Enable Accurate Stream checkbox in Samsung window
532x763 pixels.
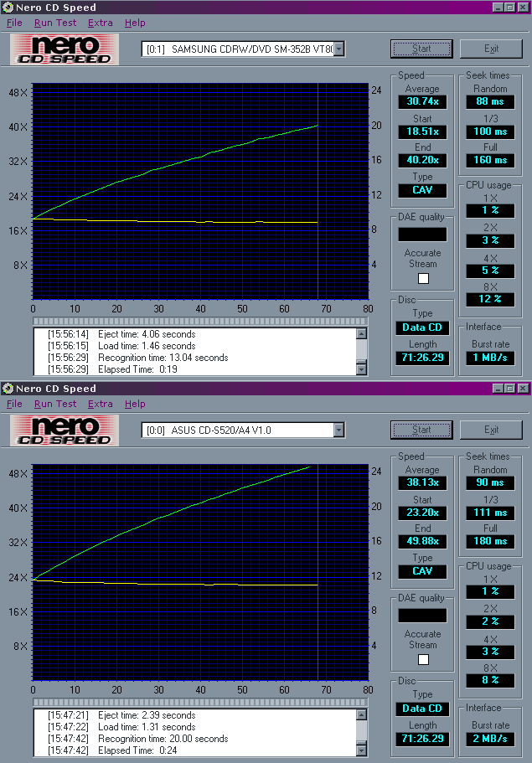click(x=423, y=278)
